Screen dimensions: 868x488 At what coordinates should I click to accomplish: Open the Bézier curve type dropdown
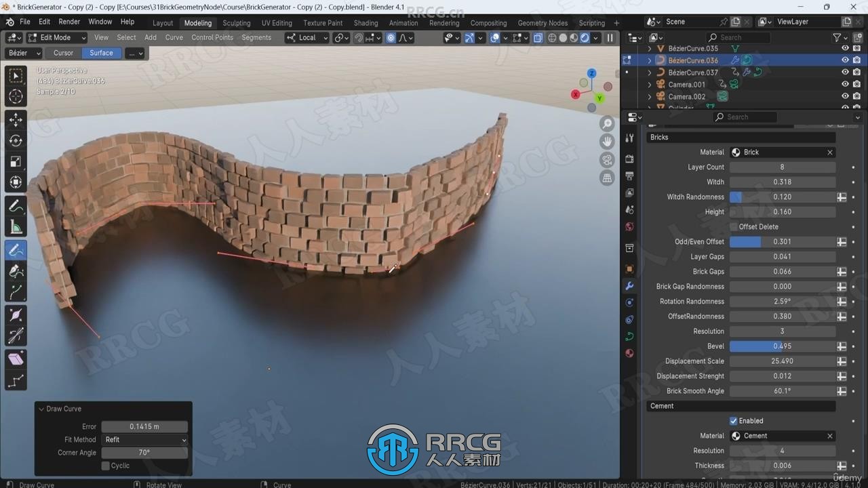tap(24, 53)
